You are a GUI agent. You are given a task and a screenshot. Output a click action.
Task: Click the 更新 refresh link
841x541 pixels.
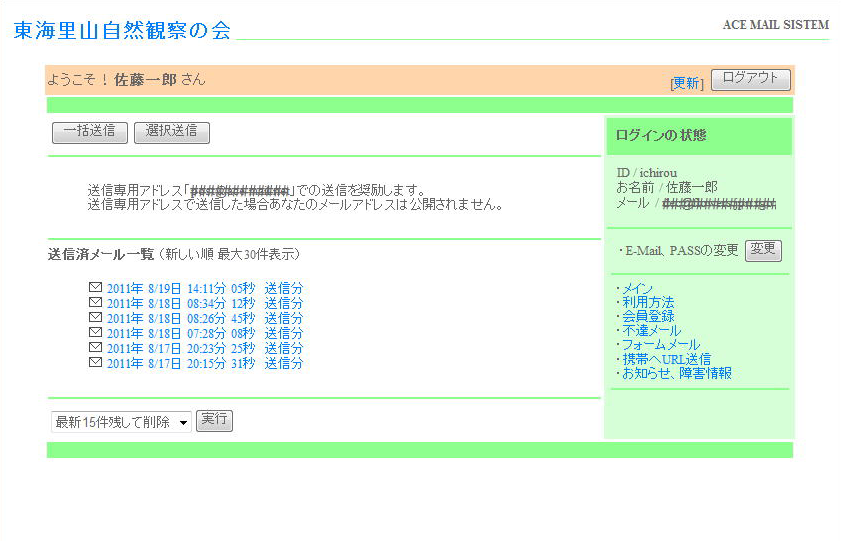(x=686, y=83)
